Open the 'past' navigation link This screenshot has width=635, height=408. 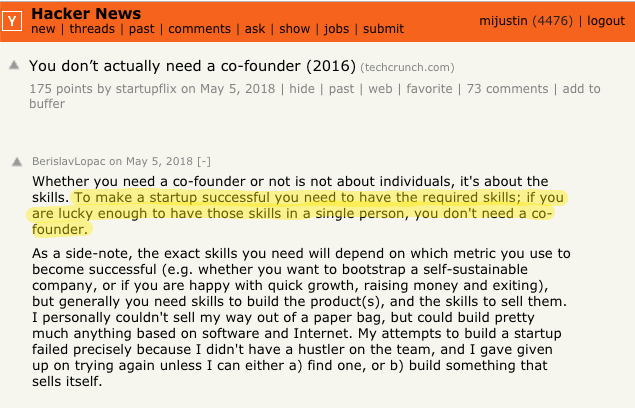click(141, 29)
